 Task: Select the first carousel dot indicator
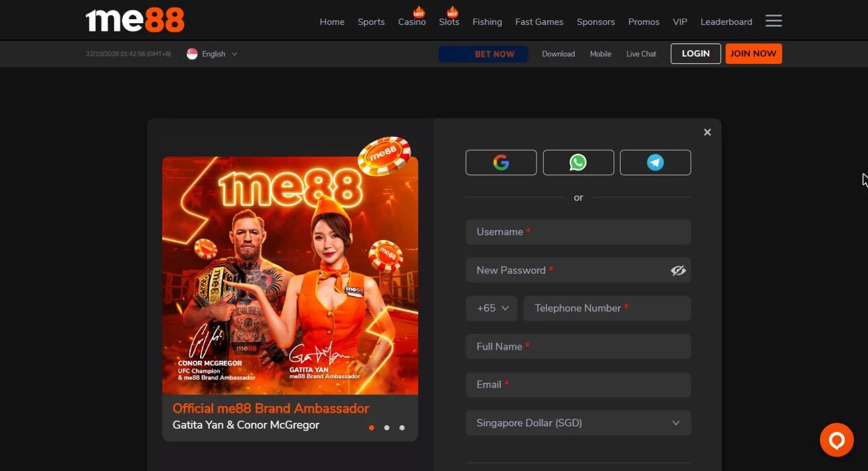[371, 427]
